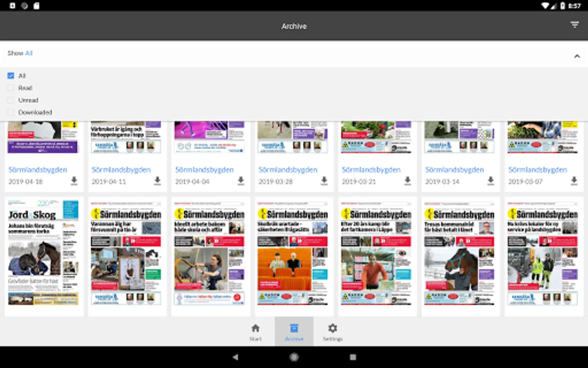Download the 2019-04-18 issue

coord(74,181)
